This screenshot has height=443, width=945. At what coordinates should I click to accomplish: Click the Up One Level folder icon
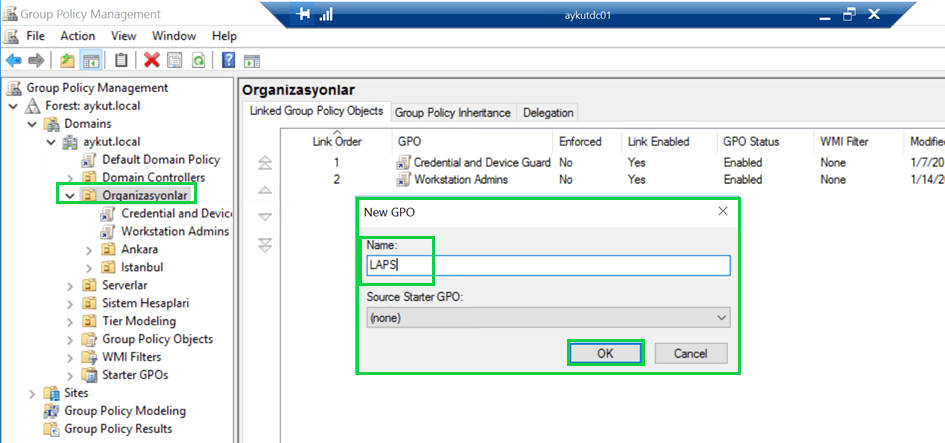coord(67,60)
